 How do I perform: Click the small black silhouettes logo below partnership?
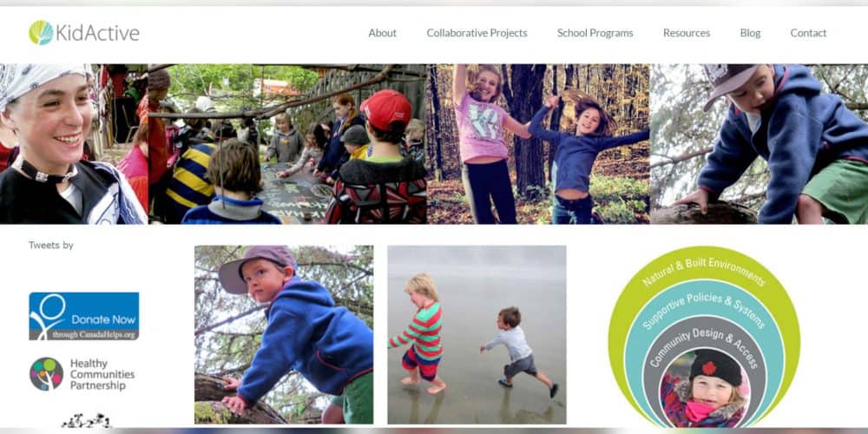coord(86,421)
